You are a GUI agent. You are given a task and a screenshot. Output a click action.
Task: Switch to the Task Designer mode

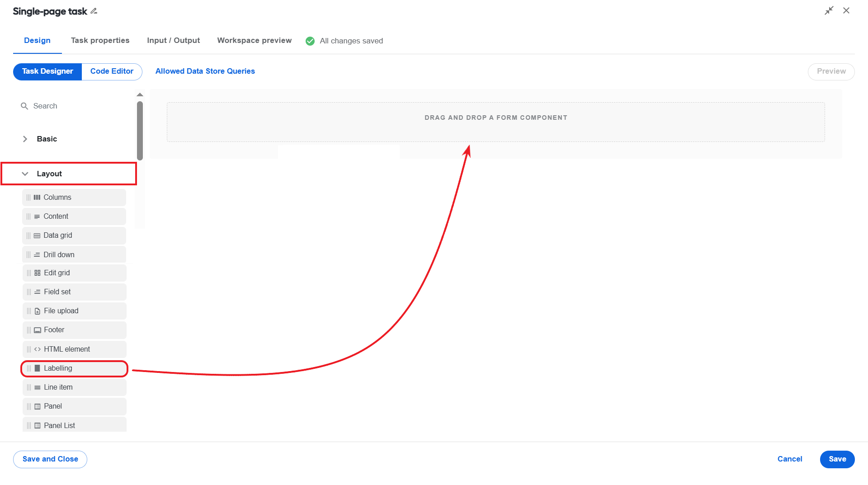pyautogui.click(x=47, y=71)
